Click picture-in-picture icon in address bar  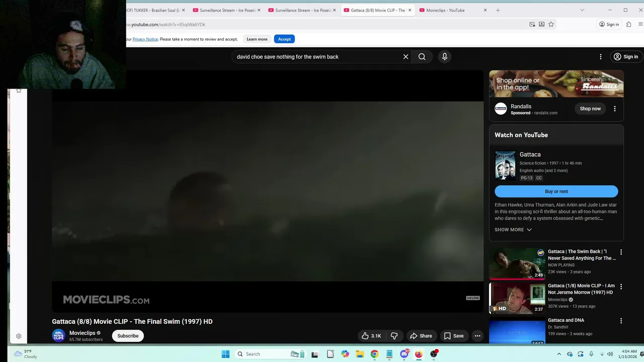pyautogui.click(x=532, y=24)
